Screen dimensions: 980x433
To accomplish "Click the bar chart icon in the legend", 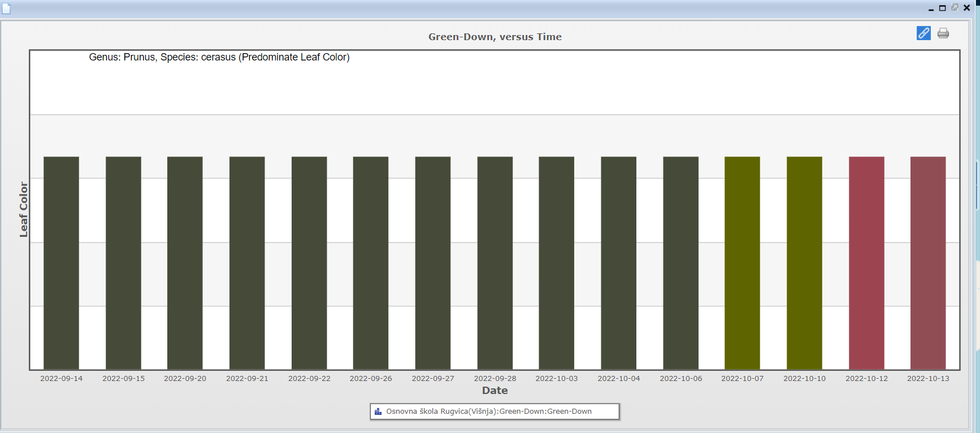I will click(x=378, y=412).
